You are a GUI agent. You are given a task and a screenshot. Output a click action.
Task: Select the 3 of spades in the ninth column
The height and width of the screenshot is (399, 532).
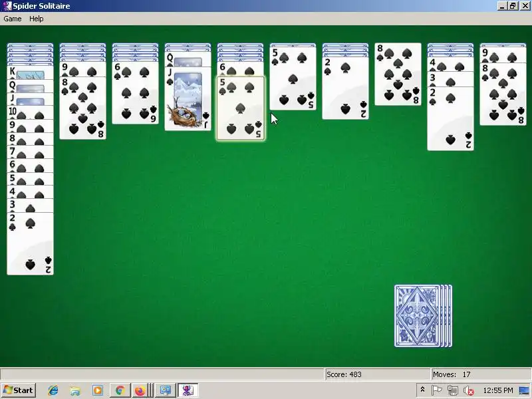pyautogui.click(x=450, y=79)
